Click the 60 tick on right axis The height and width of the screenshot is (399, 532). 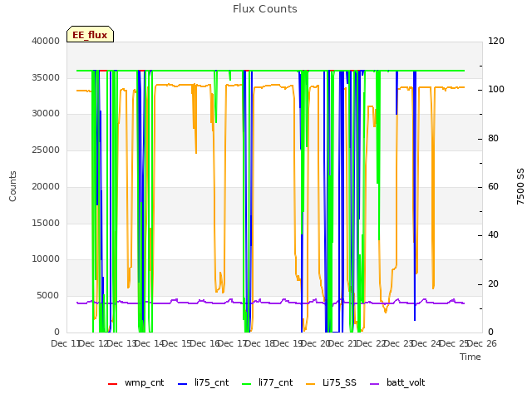493,186
